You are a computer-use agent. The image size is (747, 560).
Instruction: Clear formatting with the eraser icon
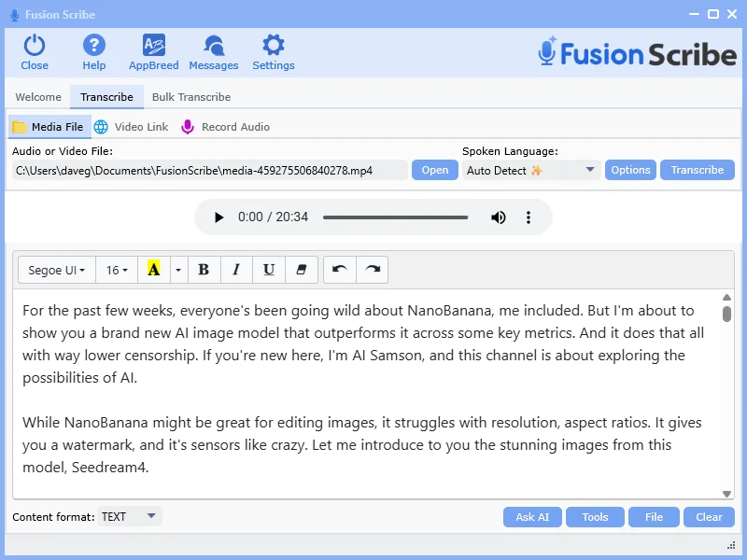click(x=301, y=270)
